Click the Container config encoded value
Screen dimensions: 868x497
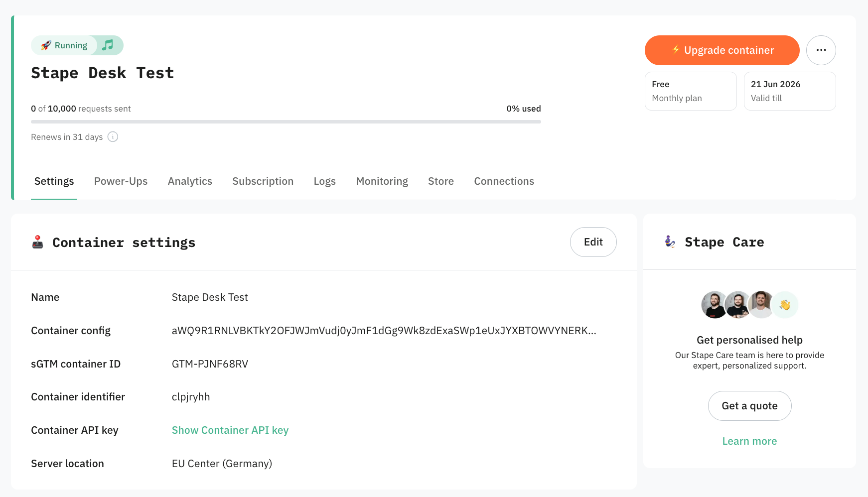pyautogui.click(x=384, y=331)
